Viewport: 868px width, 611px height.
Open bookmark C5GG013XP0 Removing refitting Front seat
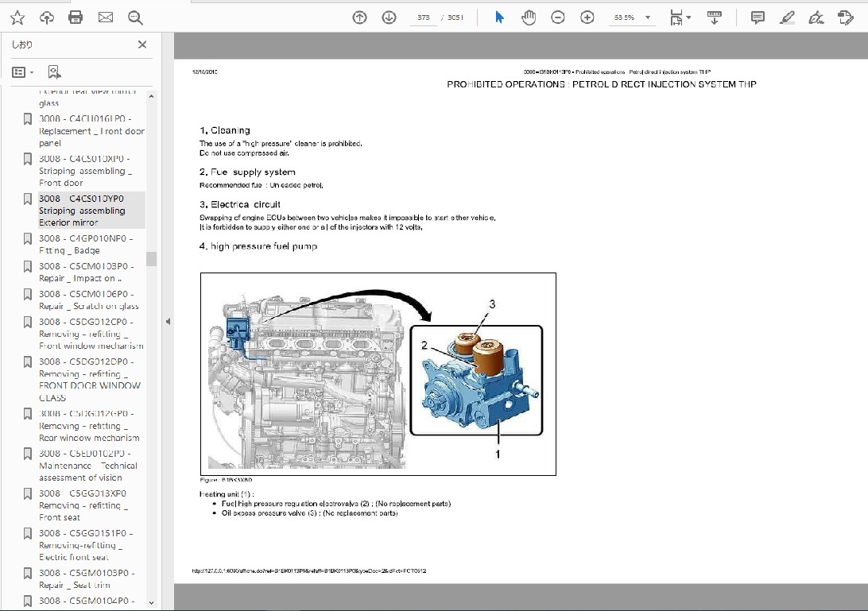point(83,505)
